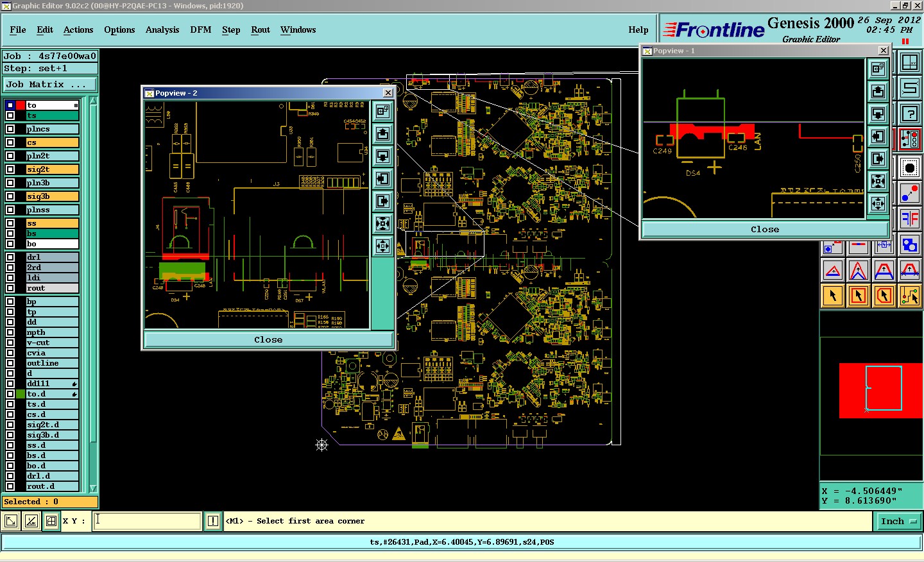The width and height of the screenshot is (924, 562).
Task: Select the blue overlapping shapes icon
Action: click(x=909, y=244)
